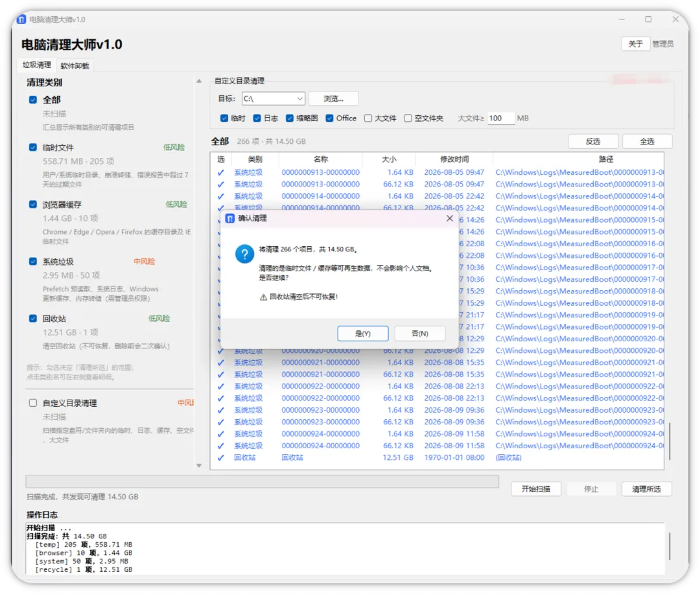This screenshot has width=700, height=594.
Task: Click the 2026-08-08 22:13 cell of 1.64 KB row
Action: click(454, 387)
